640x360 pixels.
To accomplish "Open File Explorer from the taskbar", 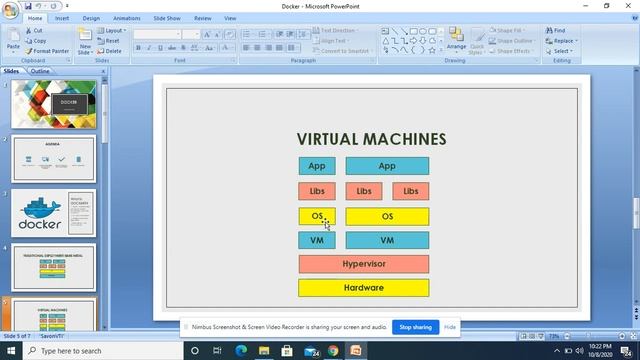I will click(264, 351).
